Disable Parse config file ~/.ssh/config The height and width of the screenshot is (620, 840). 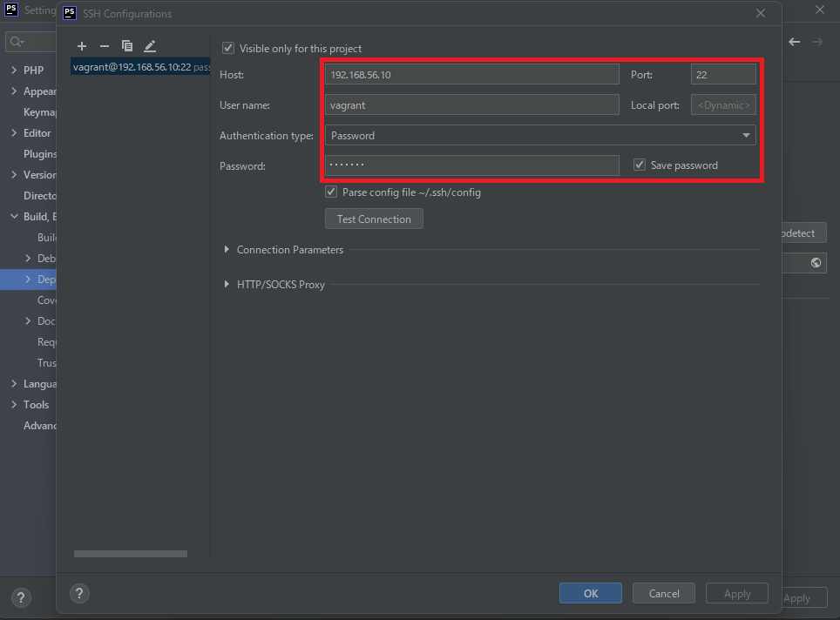331,192
